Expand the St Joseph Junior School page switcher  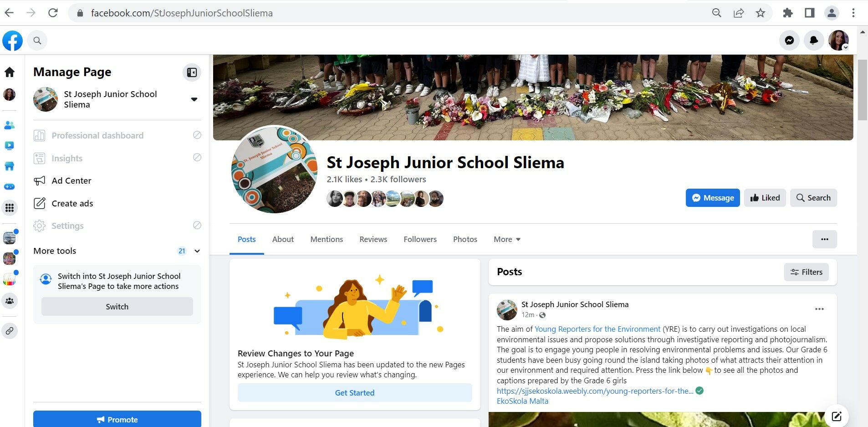(194, 99)
